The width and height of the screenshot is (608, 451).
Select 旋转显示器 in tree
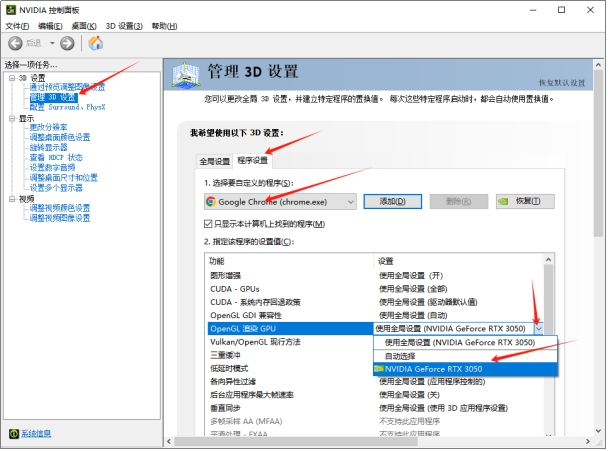click(48, 147)
